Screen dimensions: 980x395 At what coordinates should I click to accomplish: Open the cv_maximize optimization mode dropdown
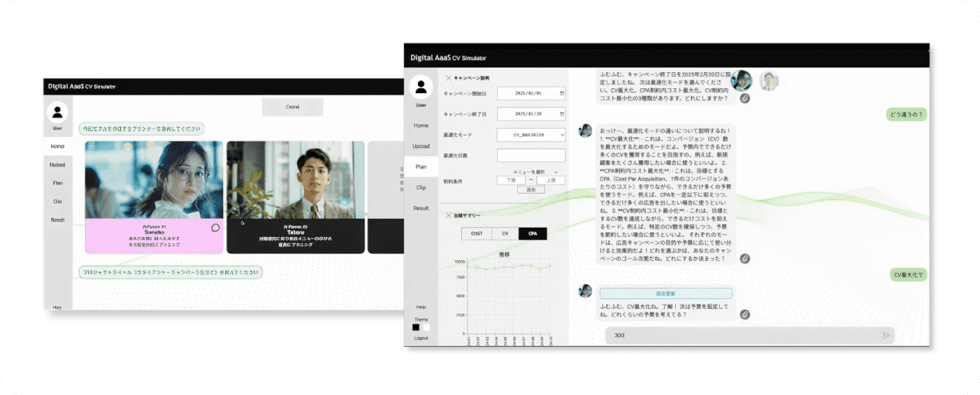tap(530, 135)
